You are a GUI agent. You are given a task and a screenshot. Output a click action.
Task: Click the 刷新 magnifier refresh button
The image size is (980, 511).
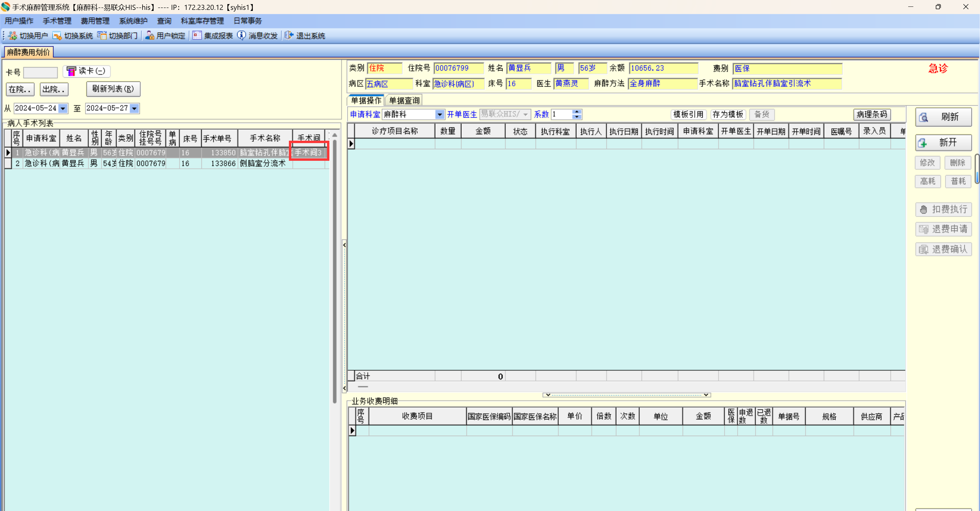point(943,117)
